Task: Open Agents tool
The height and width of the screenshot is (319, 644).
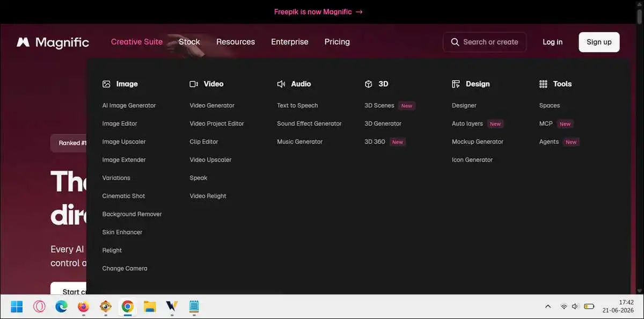Action: [549, 142]
